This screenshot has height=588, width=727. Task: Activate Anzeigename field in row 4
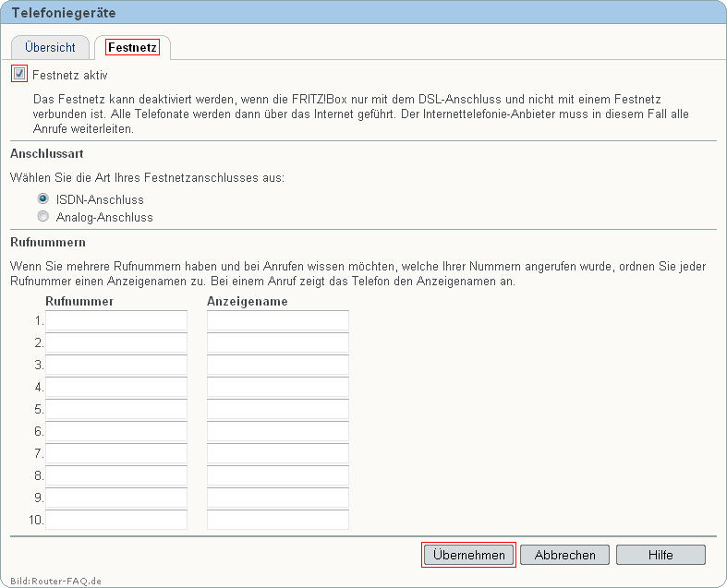[x=278, y=387]
